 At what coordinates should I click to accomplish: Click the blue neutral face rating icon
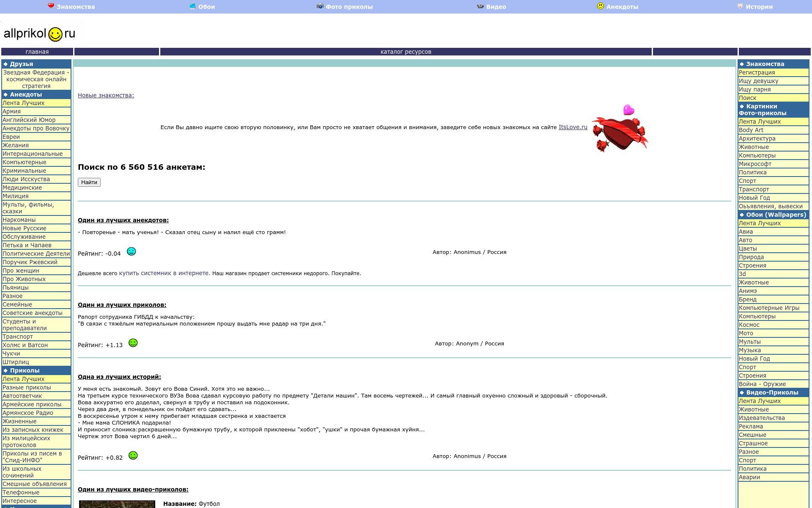point(132,251)
